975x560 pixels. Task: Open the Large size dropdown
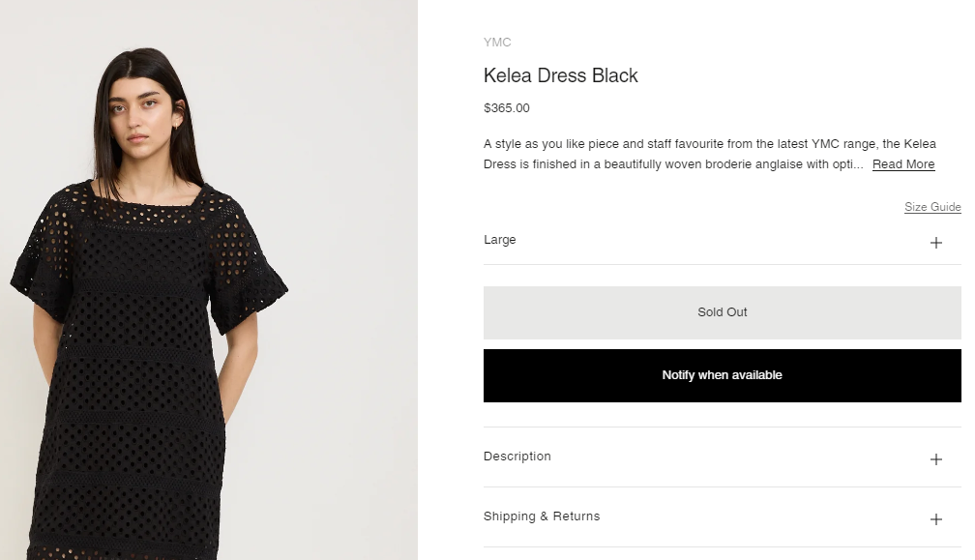pos(500,240)
